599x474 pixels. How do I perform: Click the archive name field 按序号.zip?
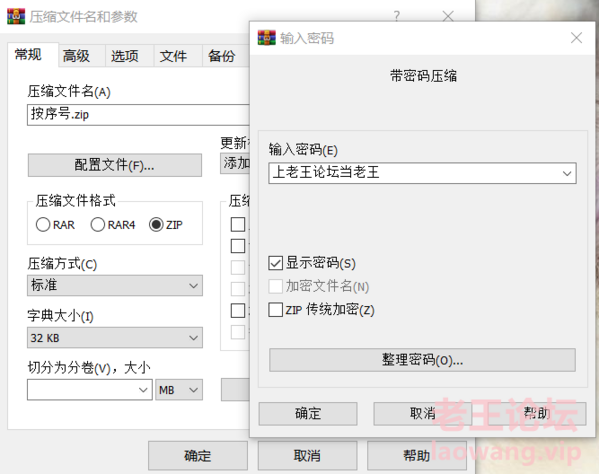pos(138,115)
